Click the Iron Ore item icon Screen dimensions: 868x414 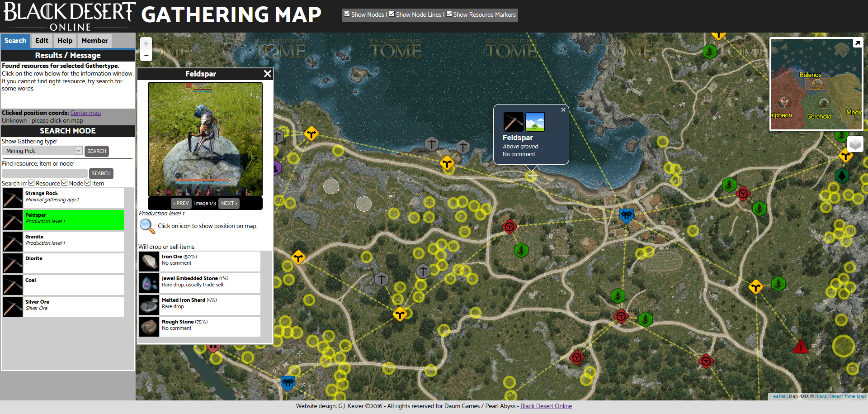coord(149,261)
